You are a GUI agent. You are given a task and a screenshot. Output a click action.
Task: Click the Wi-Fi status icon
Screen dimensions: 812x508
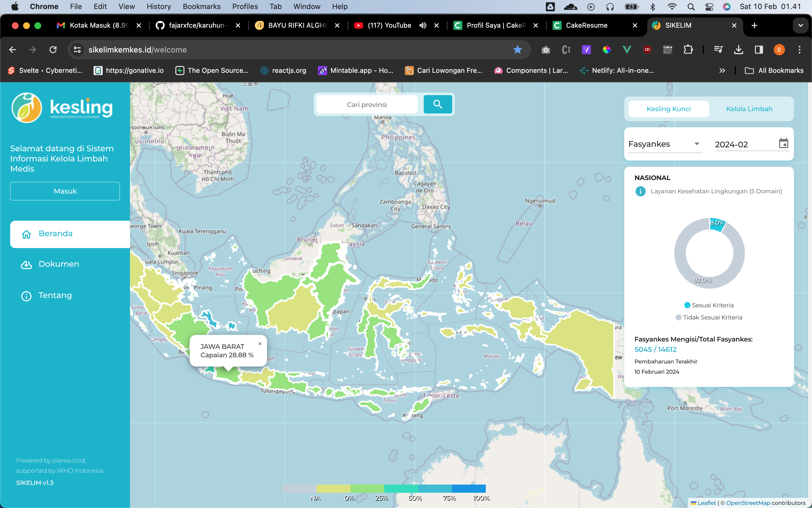coord(672,7)
